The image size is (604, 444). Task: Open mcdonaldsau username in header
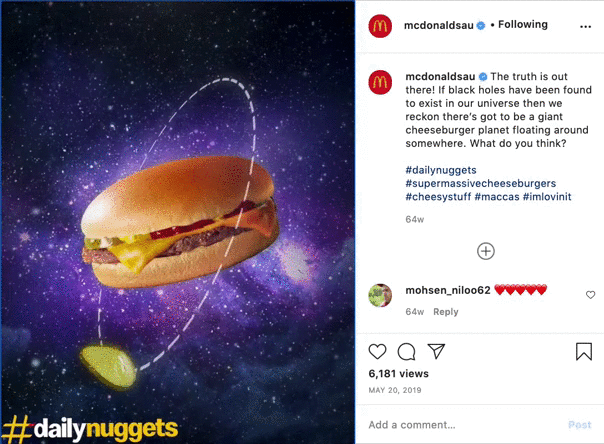click(x=438, y=25)
